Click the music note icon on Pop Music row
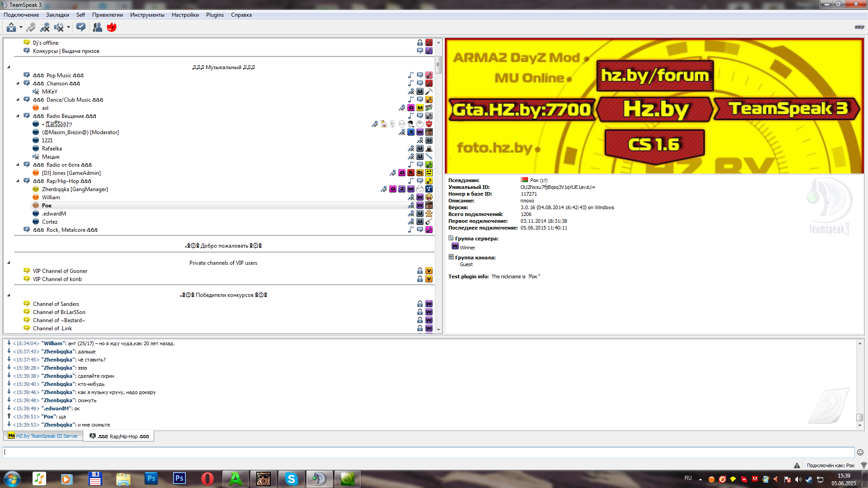This screenshot has height=488, width=868. coord(411,75)
